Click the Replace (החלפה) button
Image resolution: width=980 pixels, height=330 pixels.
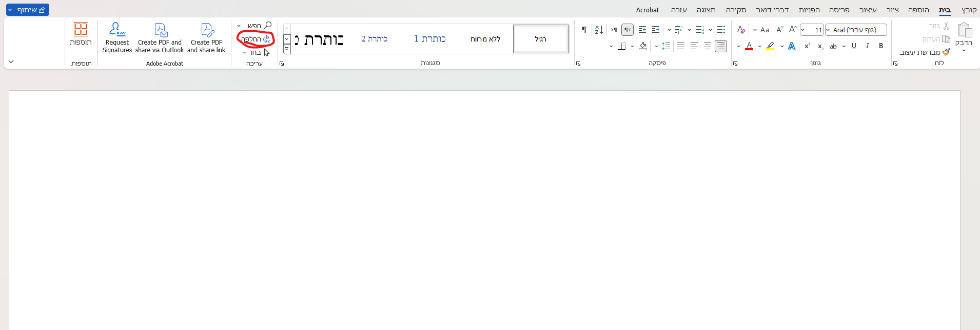point(256,39)
